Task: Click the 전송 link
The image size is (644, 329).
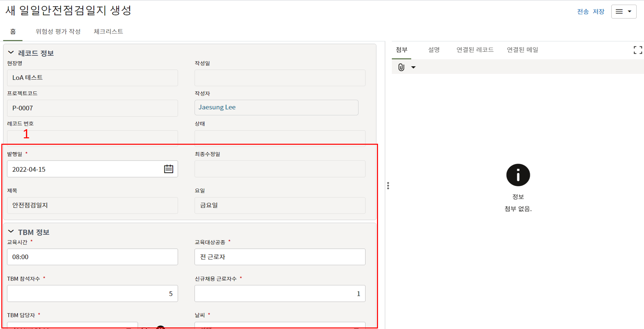Action: pyautogui.click(x=583, y=12)
